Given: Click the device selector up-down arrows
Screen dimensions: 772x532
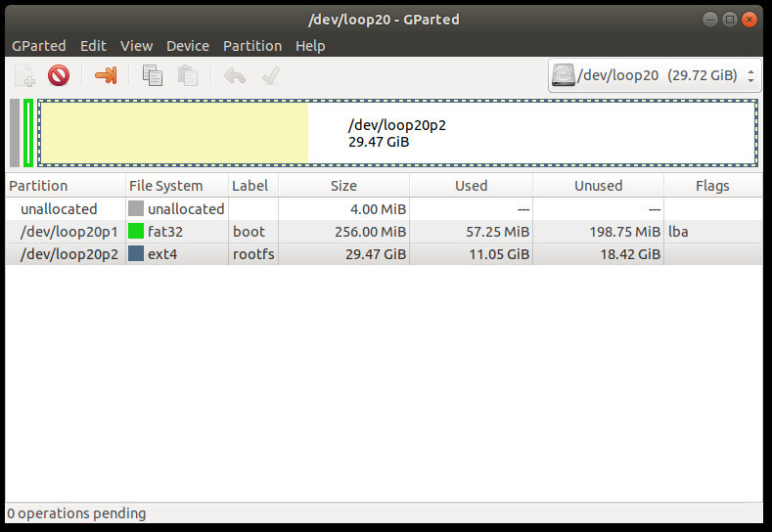Looking at the screenshot, I should (750, 75).
